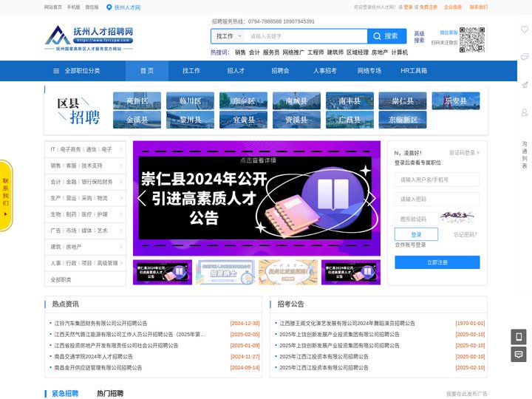Click the chat bubbles icon in the right sidebar
Screen dimensions: 532x399
pos(525,56)
